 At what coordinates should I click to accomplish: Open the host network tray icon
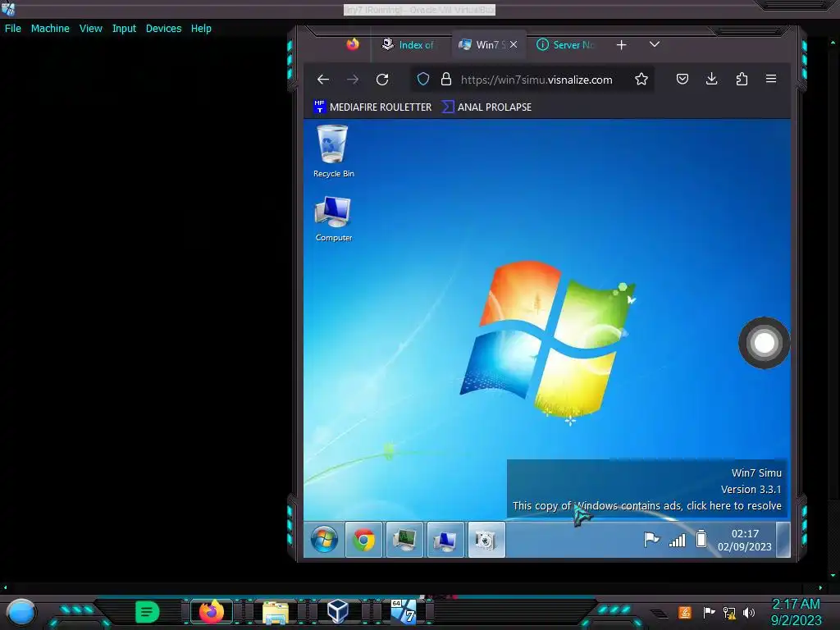pyautogui.click(x=728, y=613)
